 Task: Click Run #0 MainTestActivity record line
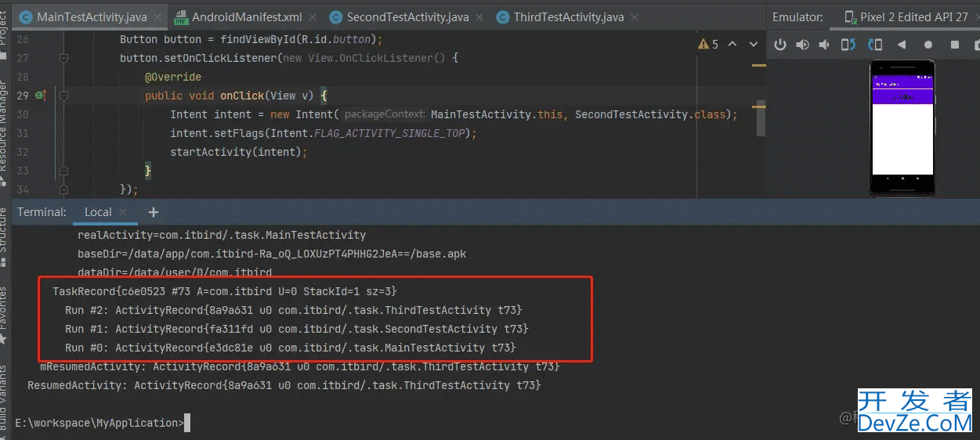click(291, 348)
